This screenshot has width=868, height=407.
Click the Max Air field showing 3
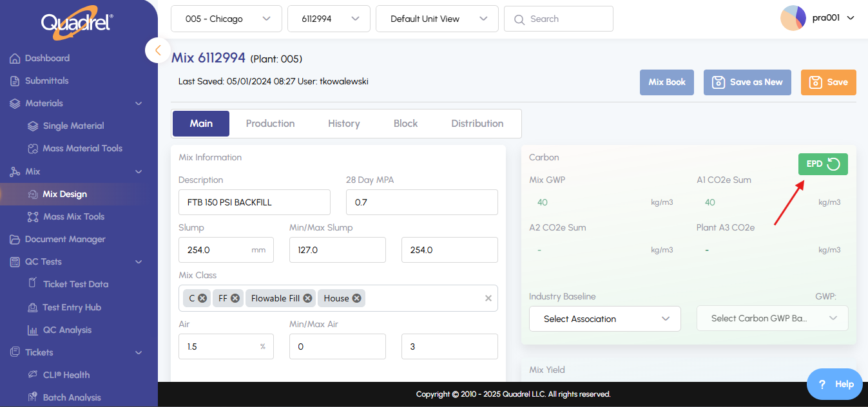[450, 346]
